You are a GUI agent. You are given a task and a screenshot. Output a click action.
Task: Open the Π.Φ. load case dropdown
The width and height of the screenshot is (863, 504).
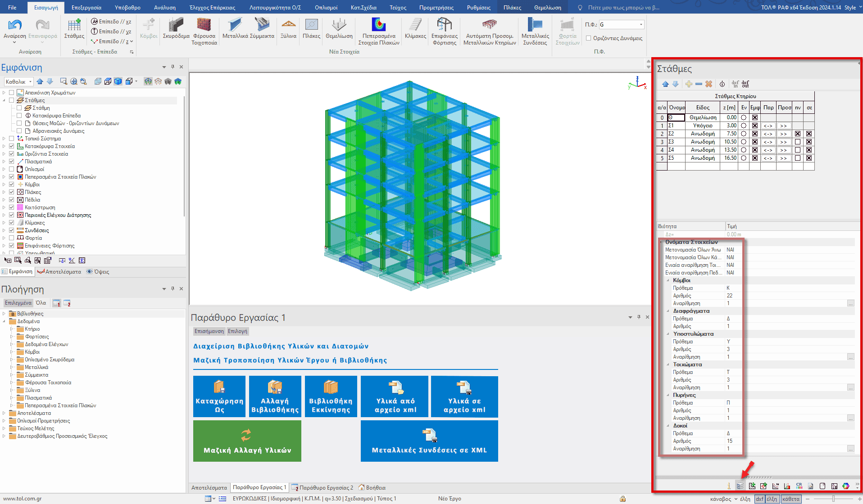pos(641,25)
